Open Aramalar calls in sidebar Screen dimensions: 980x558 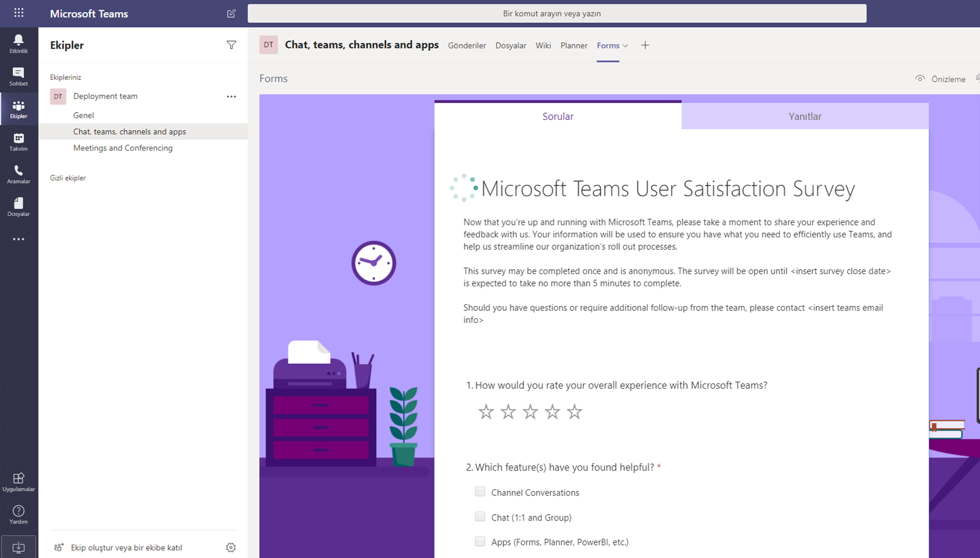point(19,174)
